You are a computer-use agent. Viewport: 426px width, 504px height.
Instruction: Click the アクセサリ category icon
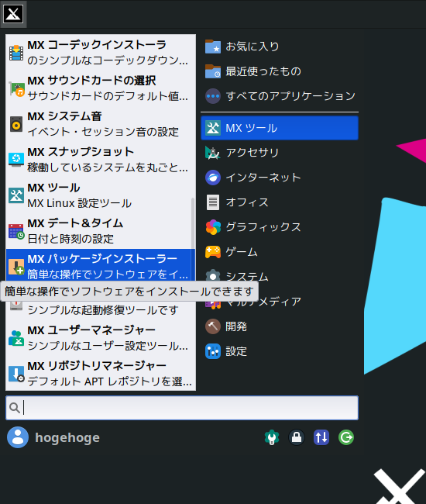pos(213,153)
